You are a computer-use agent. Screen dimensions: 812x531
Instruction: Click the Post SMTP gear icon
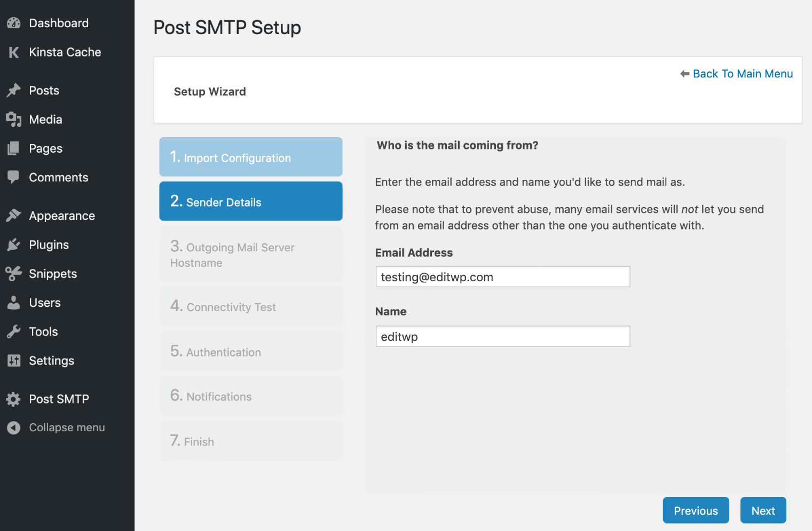point(13,399)
